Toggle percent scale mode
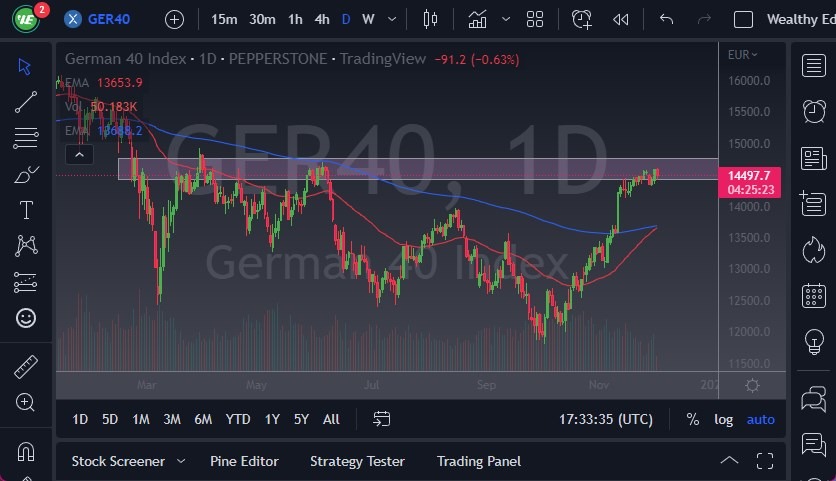This screenshot has height=481, width=836. point(693,419)
